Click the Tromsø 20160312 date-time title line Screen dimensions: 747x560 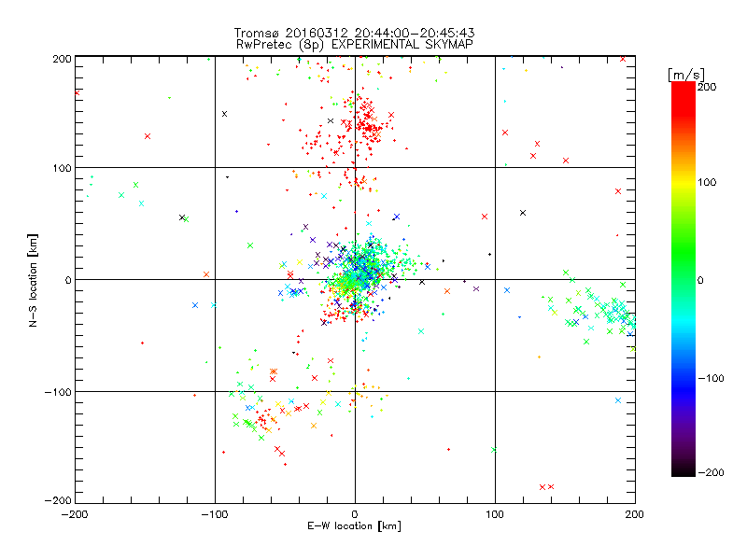[x=354, y=33]
